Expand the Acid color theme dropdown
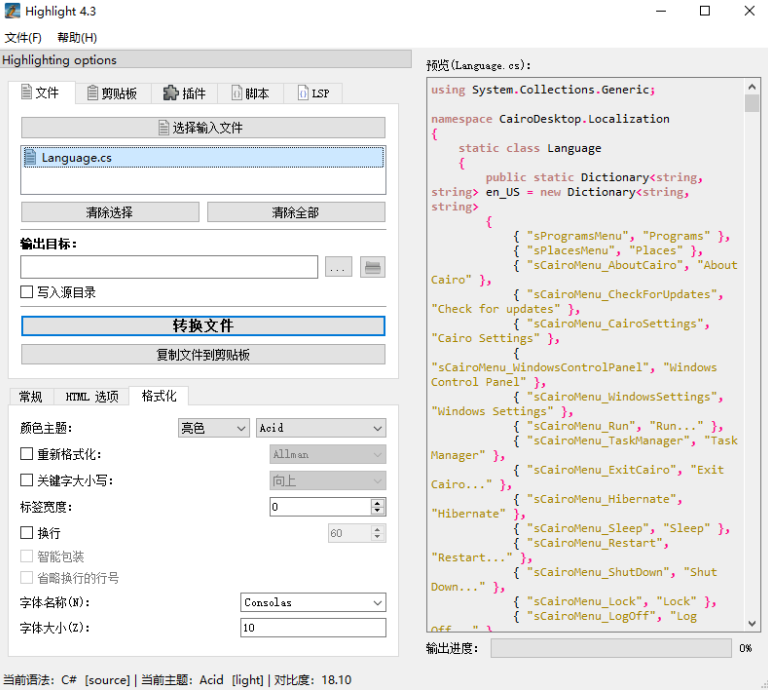Screen dimensions: 768x690 click(320, 428)
